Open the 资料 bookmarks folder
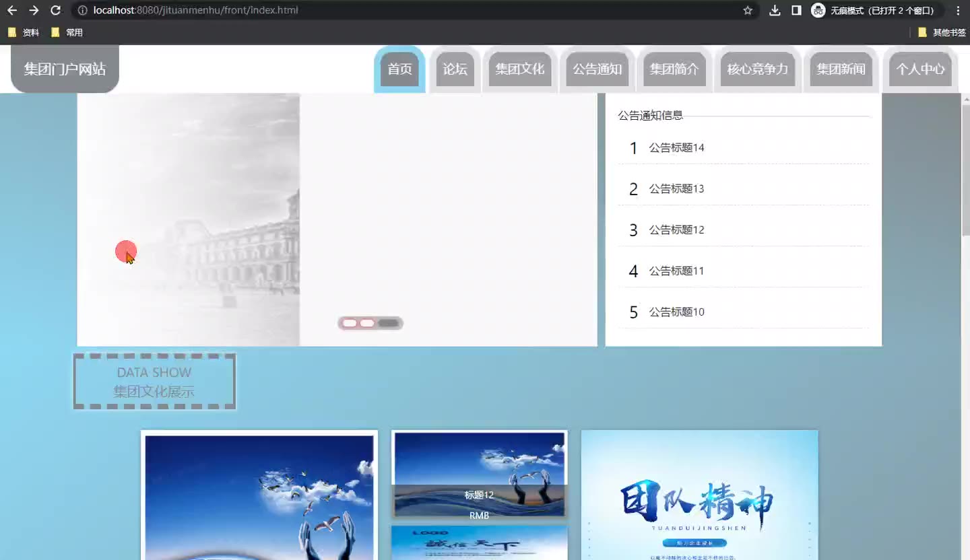 (x=24, y=32)
